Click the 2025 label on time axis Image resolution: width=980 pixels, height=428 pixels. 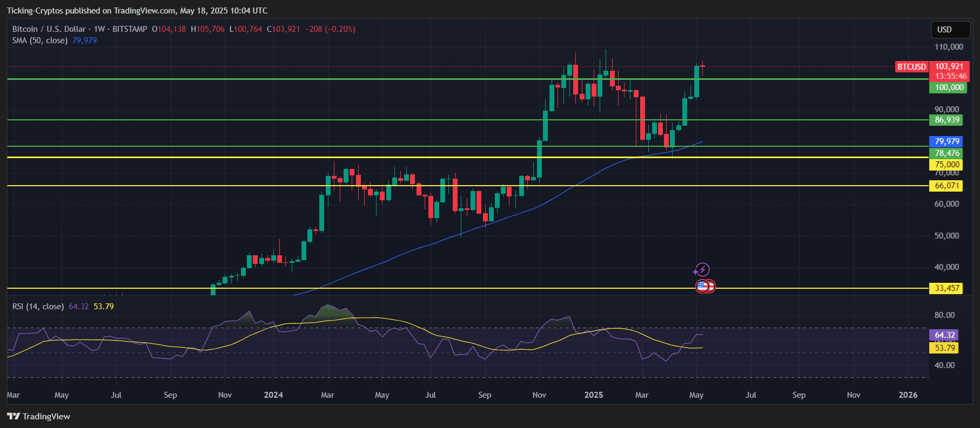pos(594,395)
